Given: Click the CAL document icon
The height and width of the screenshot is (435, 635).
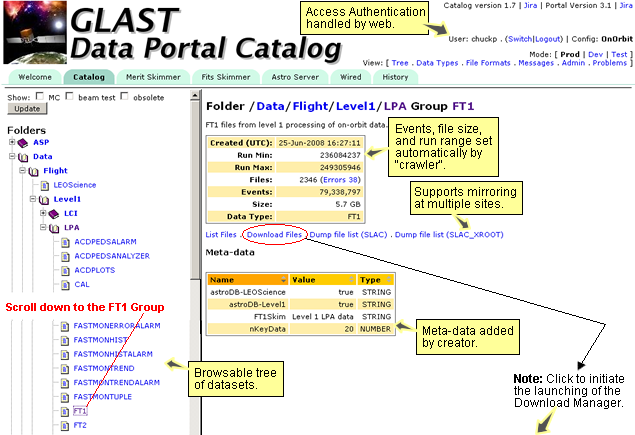Looking at the screenshot, I should [65, 285].
